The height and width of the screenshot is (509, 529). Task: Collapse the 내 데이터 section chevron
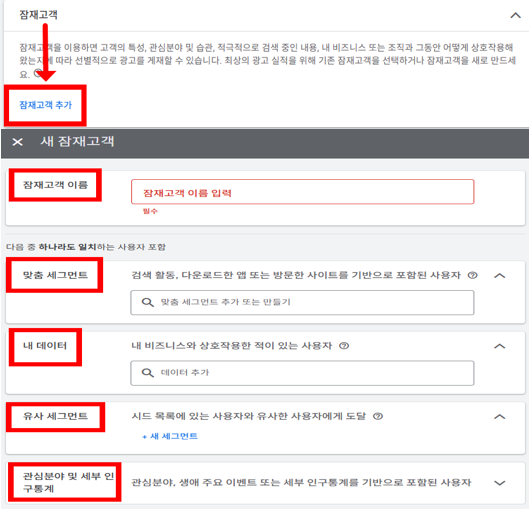click(500, 346)
